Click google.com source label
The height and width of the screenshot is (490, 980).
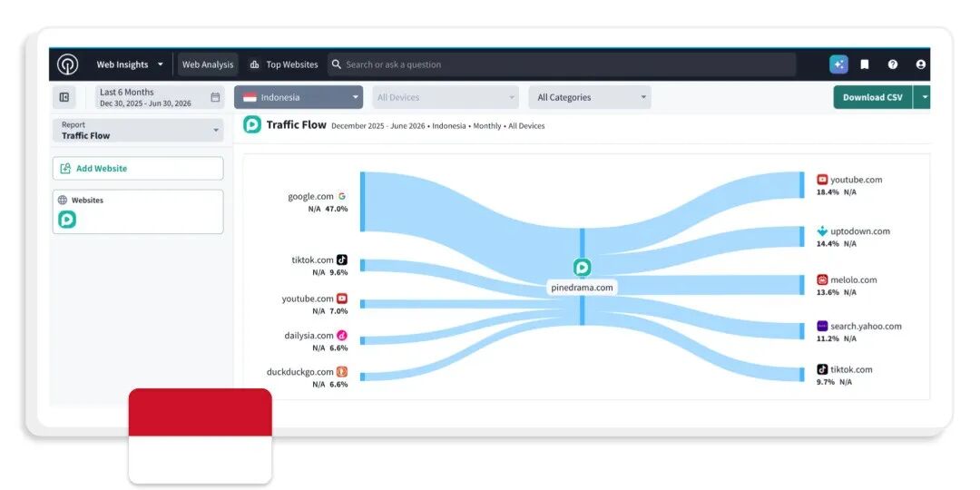pos(310,196)
